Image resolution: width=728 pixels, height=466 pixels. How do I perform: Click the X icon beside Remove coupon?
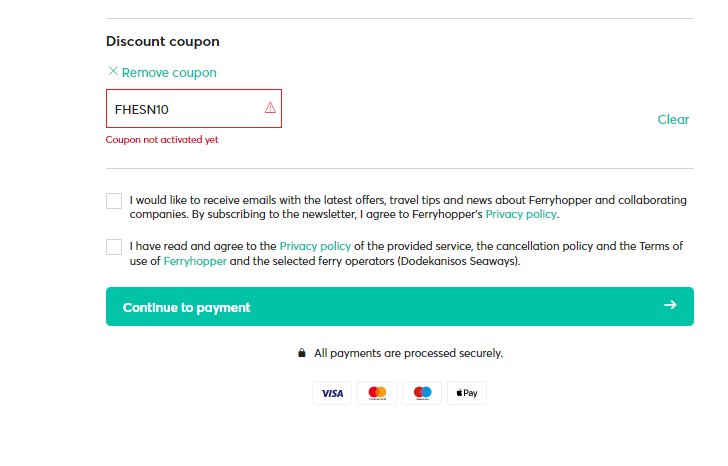[113, 71]
